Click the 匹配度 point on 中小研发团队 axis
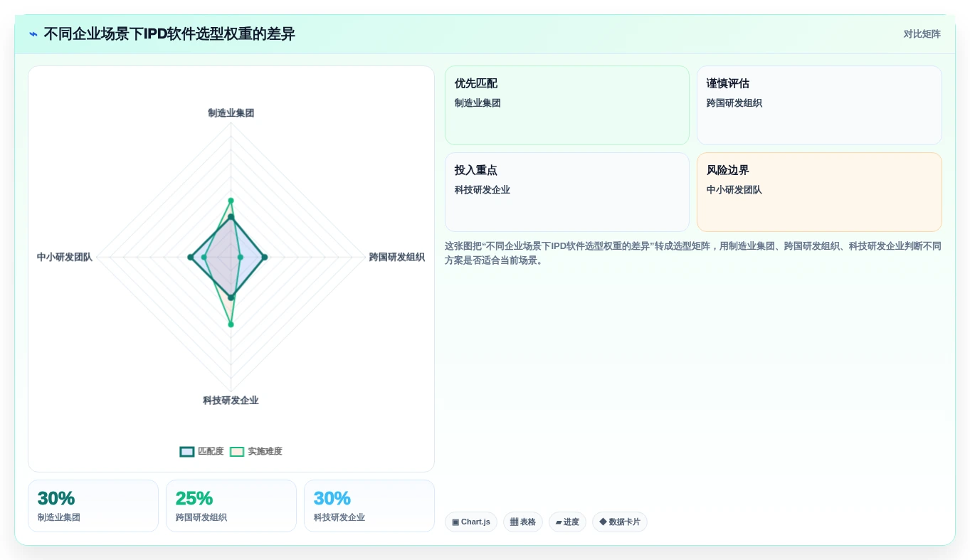 (x=190, y=257)
